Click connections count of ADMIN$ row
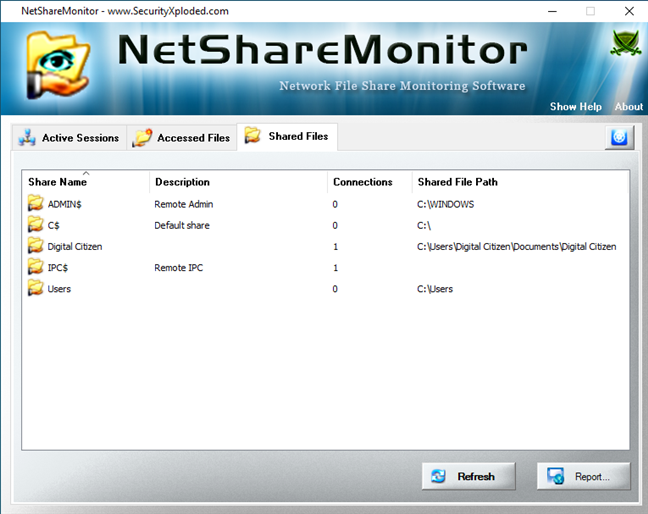Viewport: 648px width, 514px height. point(335,204)
